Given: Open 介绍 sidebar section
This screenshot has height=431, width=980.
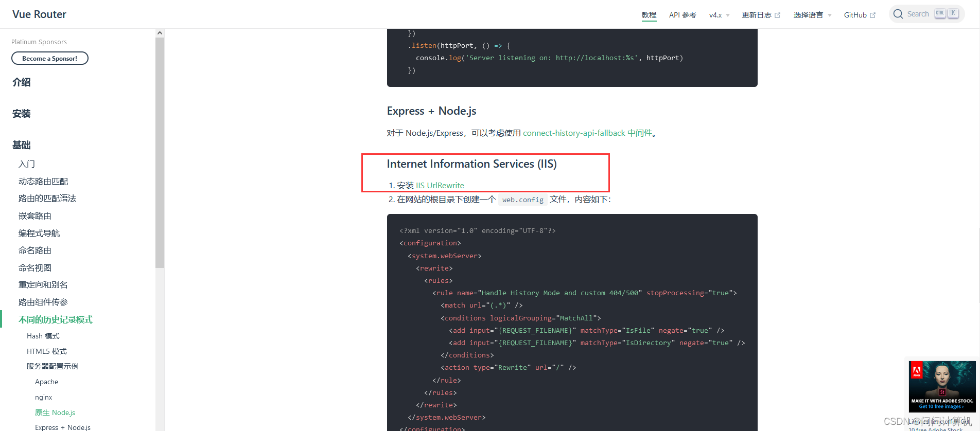Looking at the screenshot, I should 22,82.
